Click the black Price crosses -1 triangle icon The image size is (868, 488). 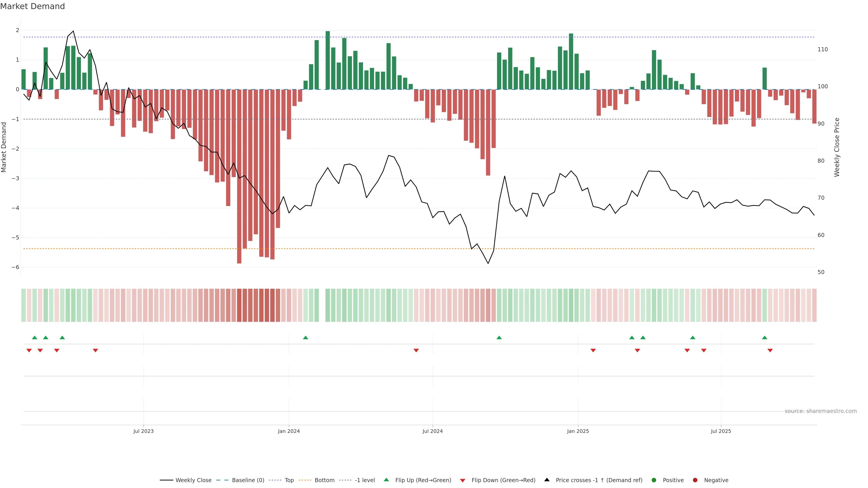coord(547,480)
